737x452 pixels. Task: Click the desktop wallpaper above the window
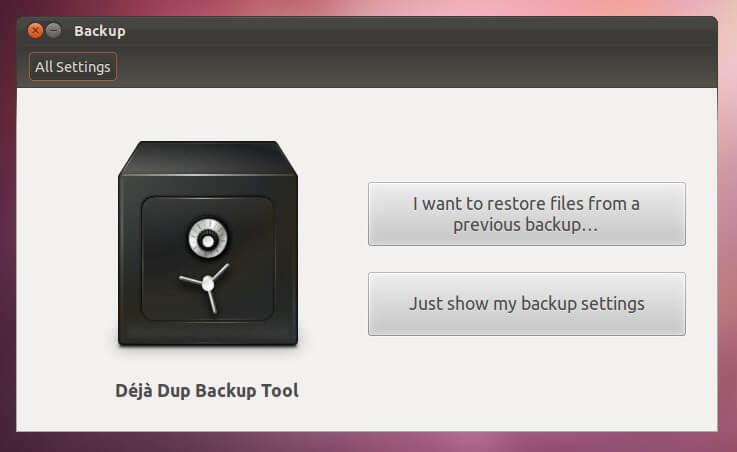(x=400, y=7)
